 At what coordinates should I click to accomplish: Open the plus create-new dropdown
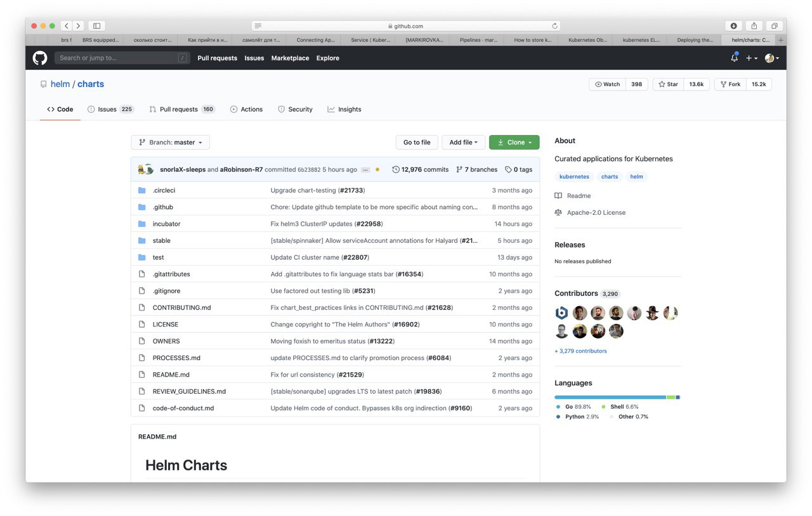[x=752, y=58]
